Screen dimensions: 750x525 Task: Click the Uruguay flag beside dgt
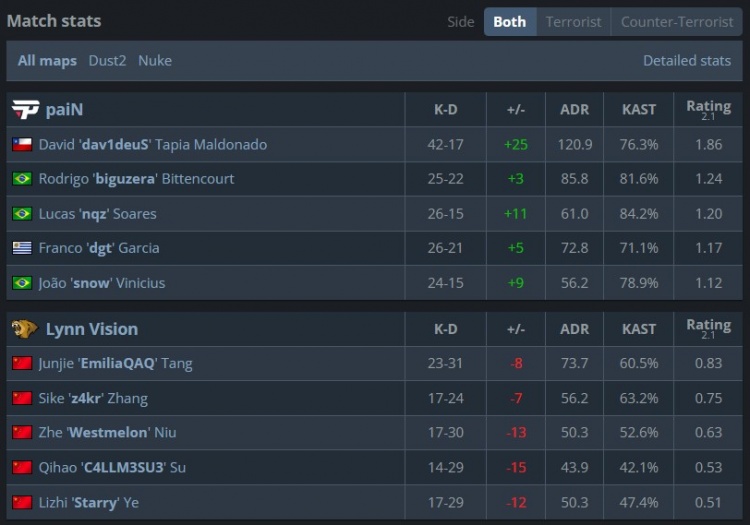tap(22, 248)
